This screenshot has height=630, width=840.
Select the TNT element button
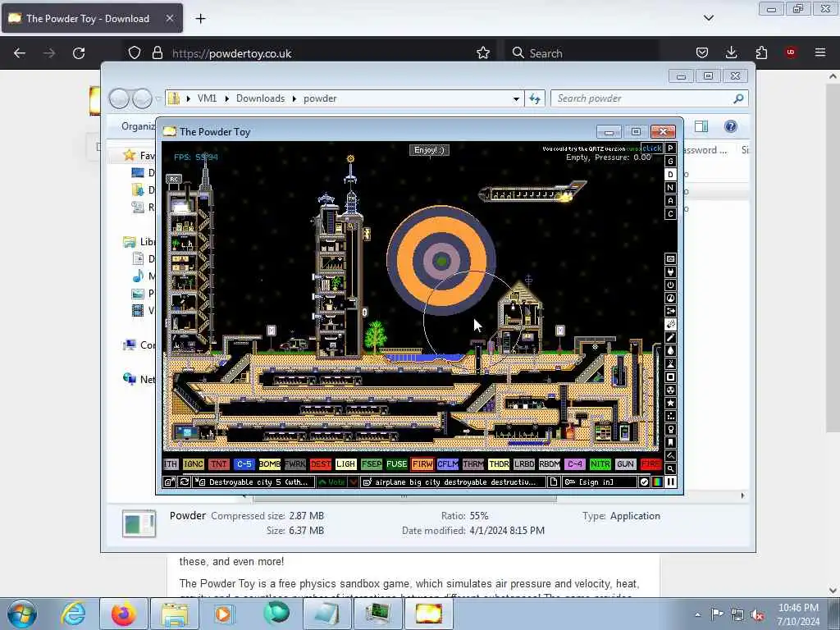(x=218, y=464)
